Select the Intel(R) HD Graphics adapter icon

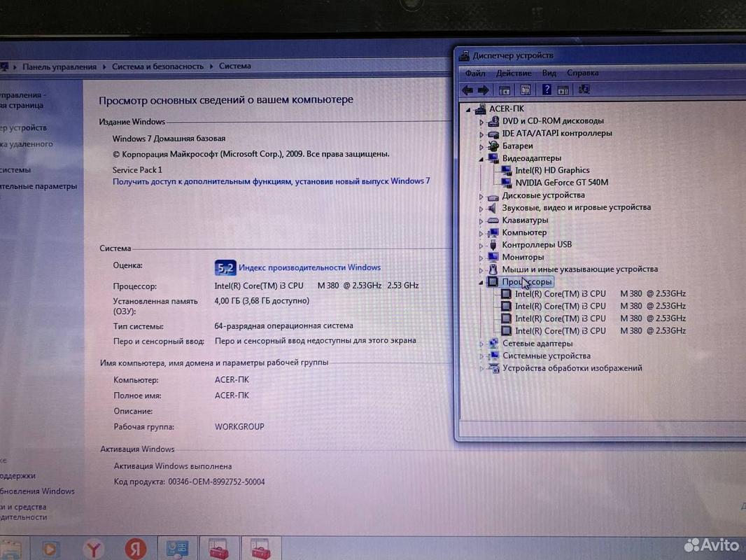(506, 170)
